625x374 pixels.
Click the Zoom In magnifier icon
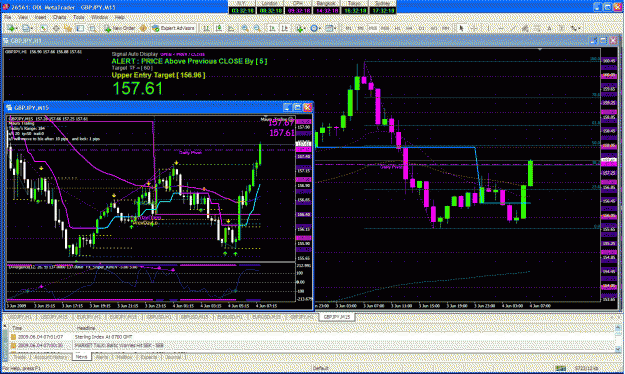245,28
